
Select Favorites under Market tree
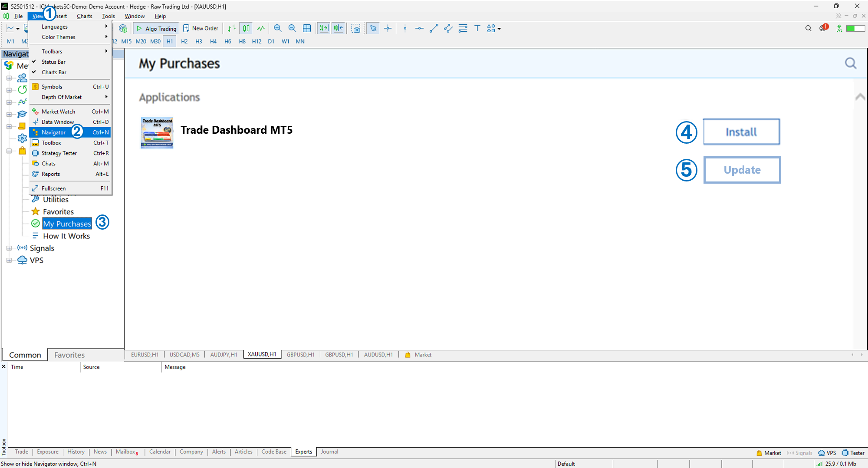(x=58, y=212)
